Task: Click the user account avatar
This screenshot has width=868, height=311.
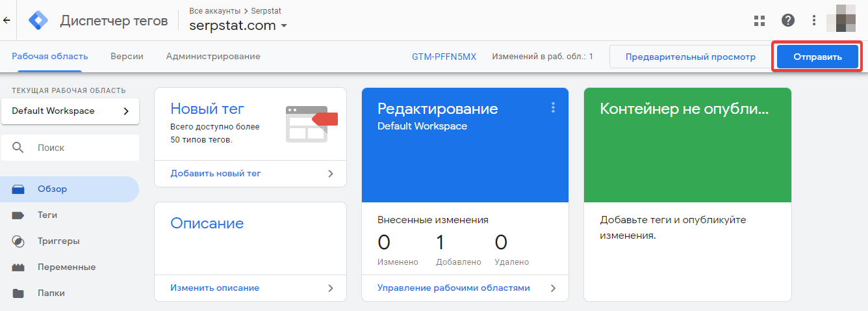Action: click(841, 19)
